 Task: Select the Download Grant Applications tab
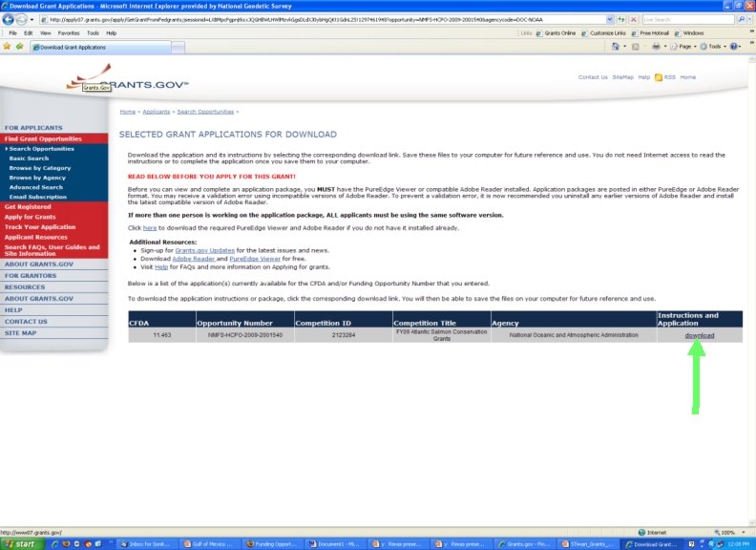click(x=100, y=48)
